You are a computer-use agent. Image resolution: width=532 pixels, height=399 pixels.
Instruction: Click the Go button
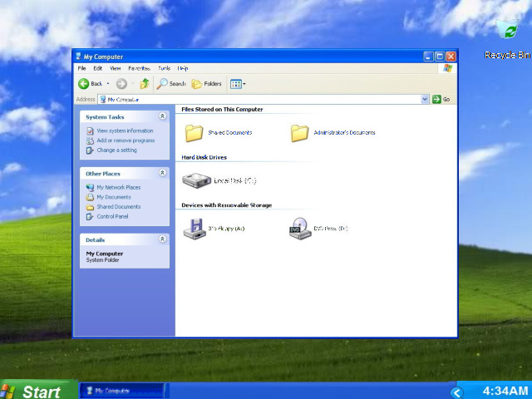[x=441, y=99]
